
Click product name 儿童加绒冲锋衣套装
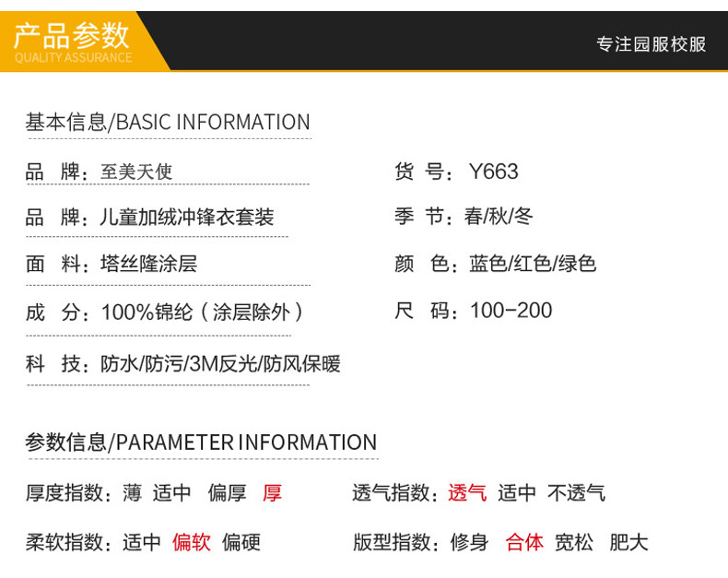[x=187, y=218]
